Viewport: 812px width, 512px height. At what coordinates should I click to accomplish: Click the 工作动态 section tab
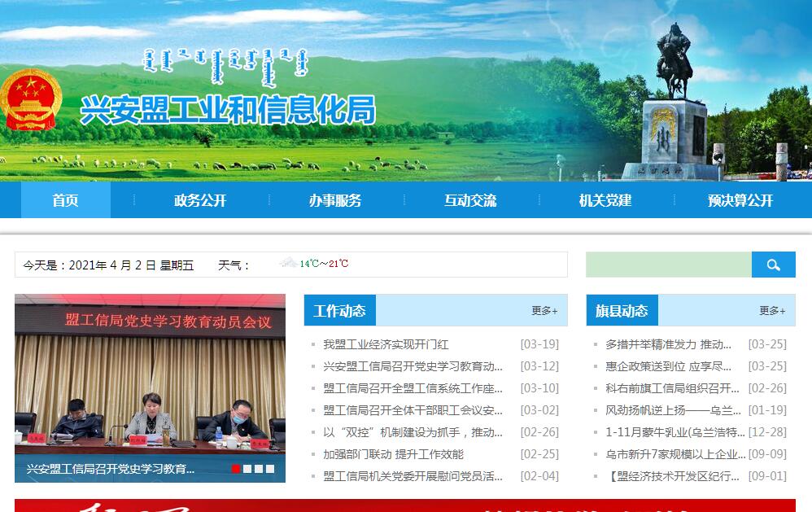click(340, 310)
